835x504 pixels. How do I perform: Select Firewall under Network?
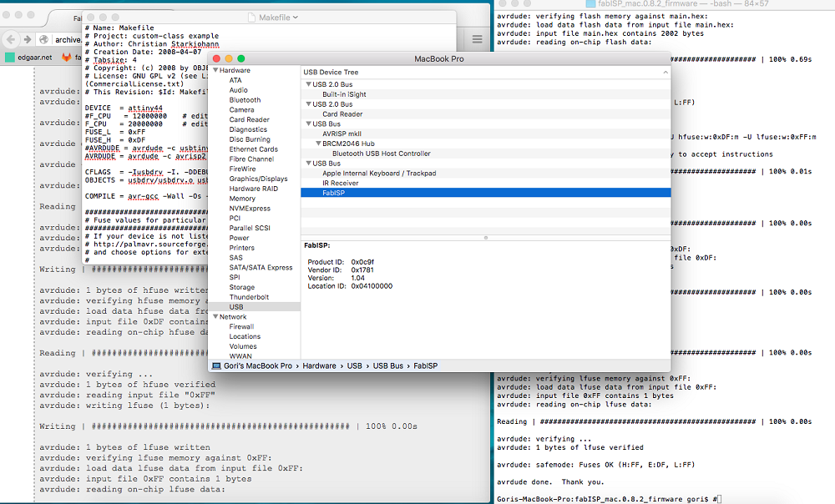coord(241,327)
